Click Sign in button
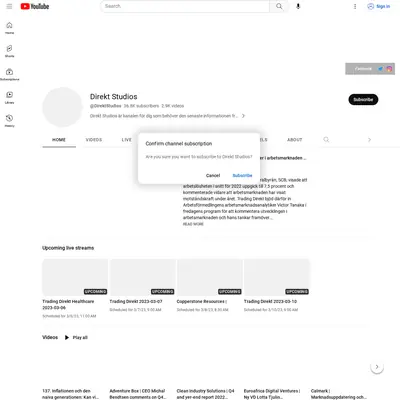400x400 pixels. click(x=379, y=6)
